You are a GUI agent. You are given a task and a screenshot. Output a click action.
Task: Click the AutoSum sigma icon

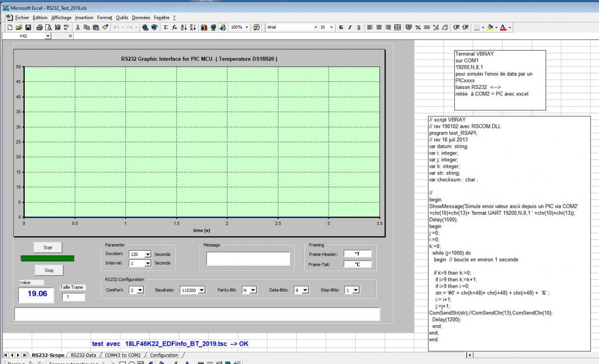(166, 28)
